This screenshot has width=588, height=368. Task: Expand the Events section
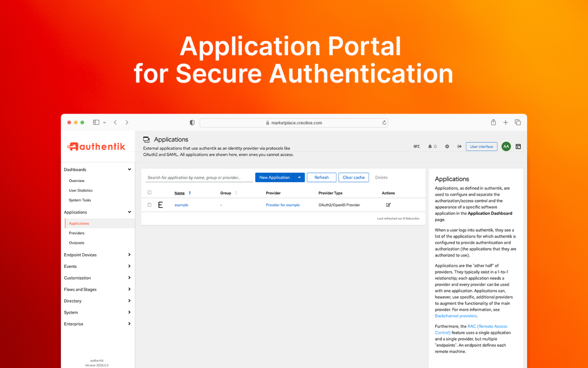(129, 266)
